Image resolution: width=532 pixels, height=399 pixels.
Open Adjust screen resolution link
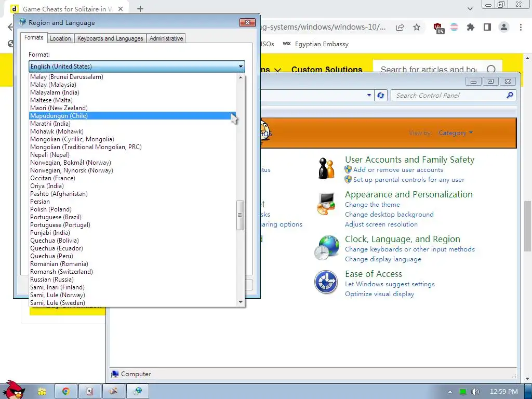tap(381, 224)
